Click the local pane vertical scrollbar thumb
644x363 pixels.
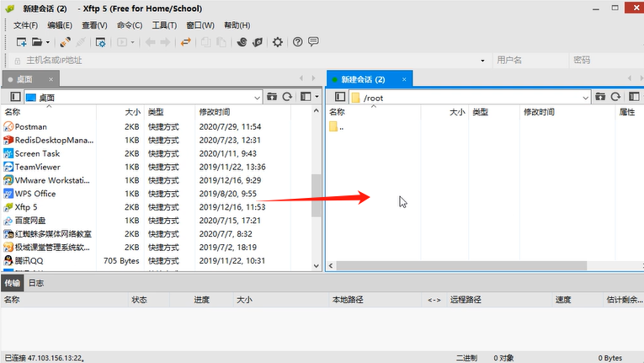point(316,195)
